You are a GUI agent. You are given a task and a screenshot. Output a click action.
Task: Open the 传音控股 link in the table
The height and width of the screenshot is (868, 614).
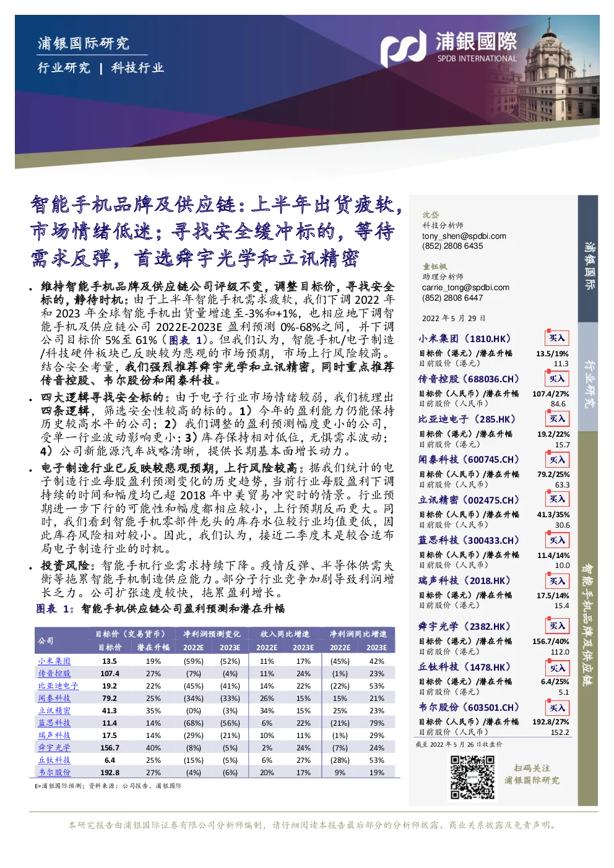pyautogui.click(x=54, y=674)
